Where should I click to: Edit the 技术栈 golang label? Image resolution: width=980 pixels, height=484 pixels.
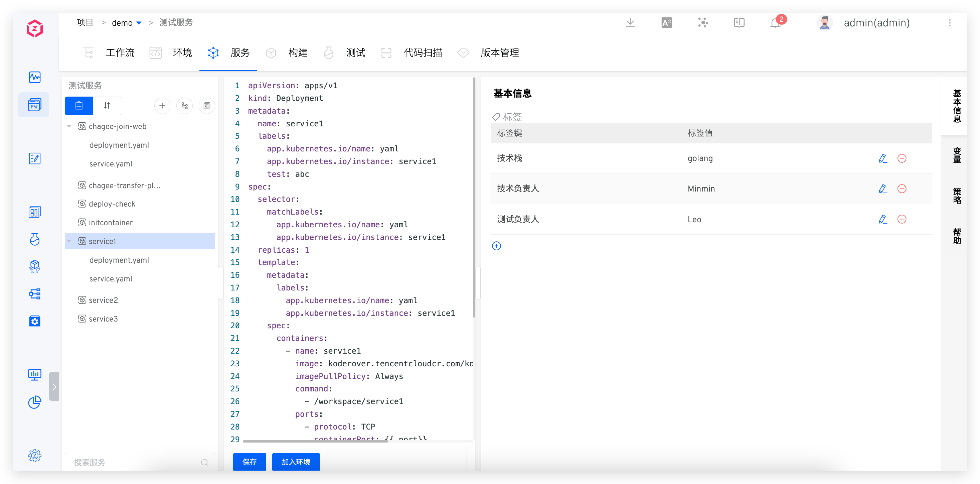click(x=882, y=158)
